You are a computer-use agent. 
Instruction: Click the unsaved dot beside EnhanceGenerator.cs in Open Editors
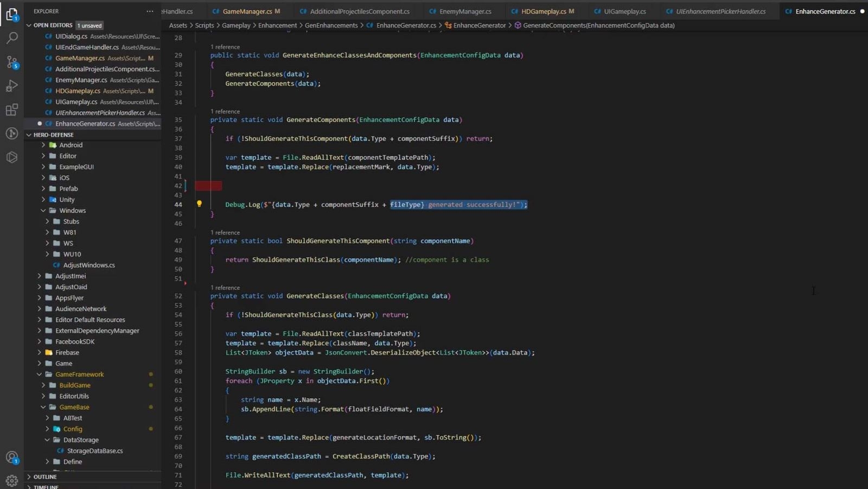pyautogui.click(x=40, y=123)
